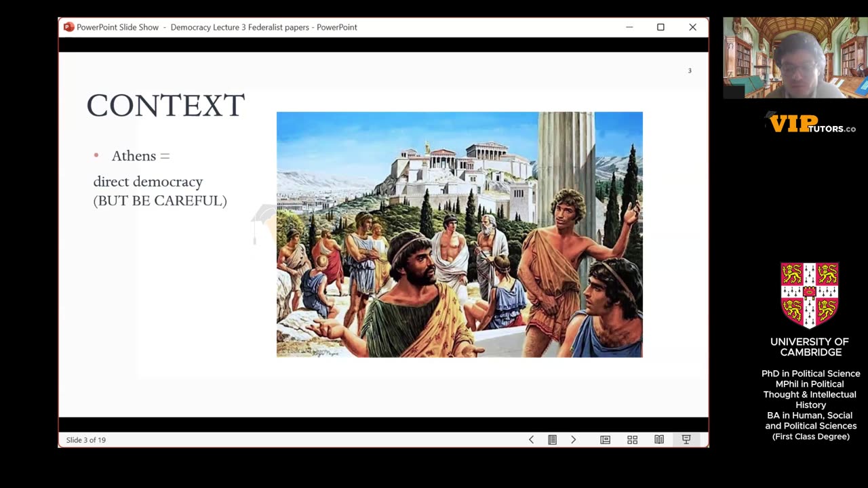Click 'PhD in Political Science' text
868x488 pixels.
point(811,373)
